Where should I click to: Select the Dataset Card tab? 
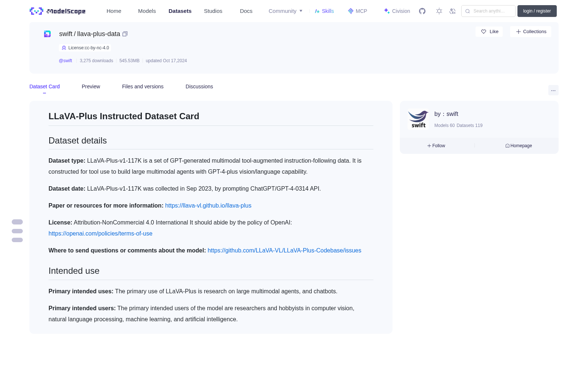pos(44,86)
